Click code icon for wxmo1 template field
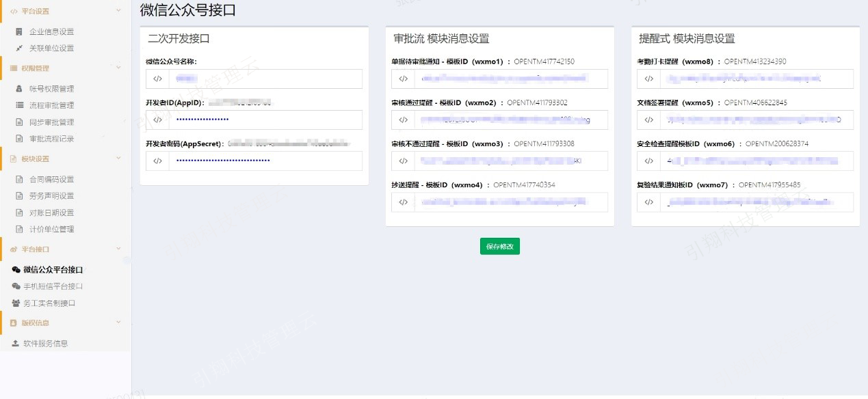Screen dimensions: 868x399 (403, 79)
